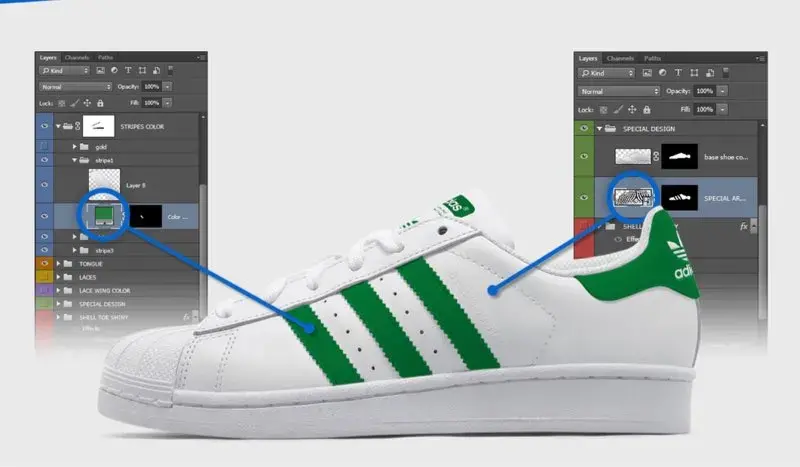Enable adjustment layer filter in right Layers panel
800x467 pixels.
[662, 73]
